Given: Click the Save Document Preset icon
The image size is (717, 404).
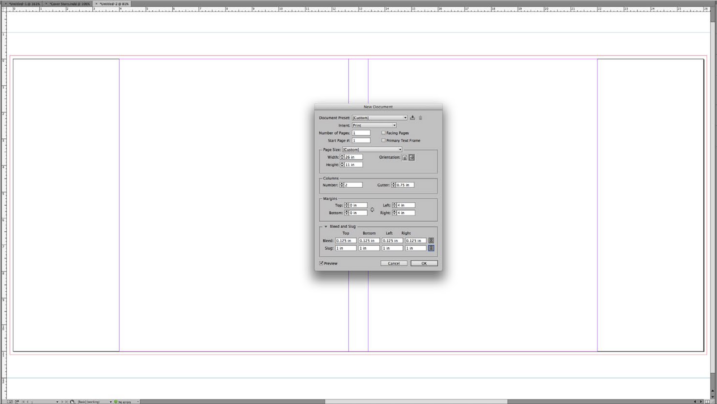Looking at the screenshot, I should (x=412, y=117).
